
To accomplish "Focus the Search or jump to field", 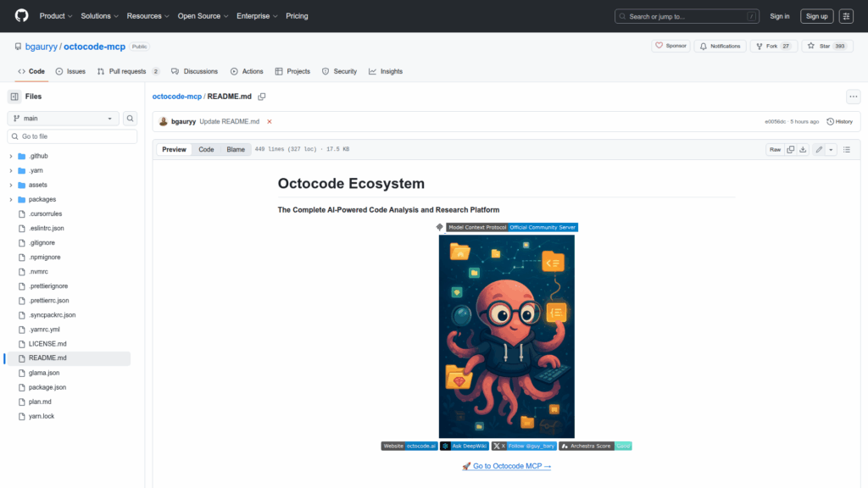I will pyautogui.click(x=687, y=16).
